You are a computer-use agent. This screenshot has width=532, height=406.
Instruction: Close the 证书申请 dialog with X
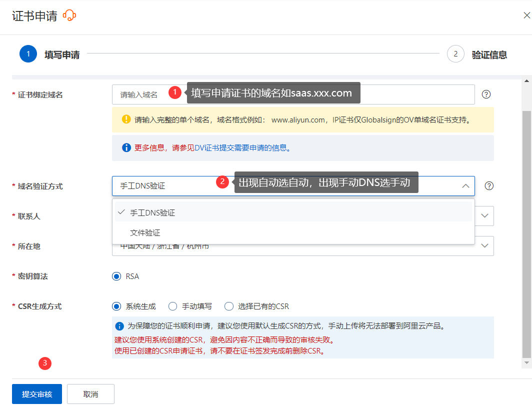pos(526,15)
